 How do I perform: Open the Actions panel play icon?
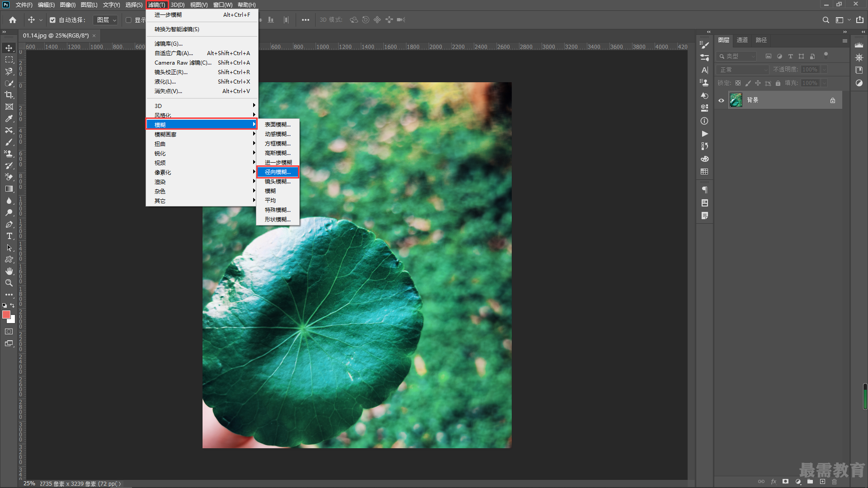click(x=704, y=134)
